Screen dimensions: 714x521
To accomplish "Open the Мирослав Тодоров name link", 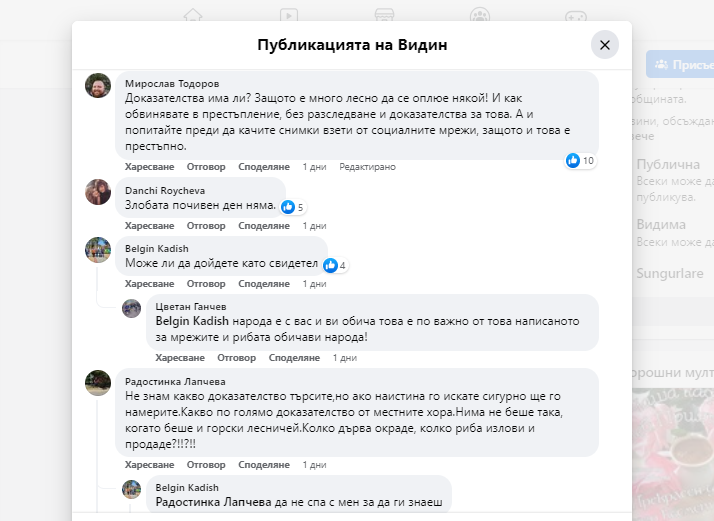I will click(x=172, y=83).
